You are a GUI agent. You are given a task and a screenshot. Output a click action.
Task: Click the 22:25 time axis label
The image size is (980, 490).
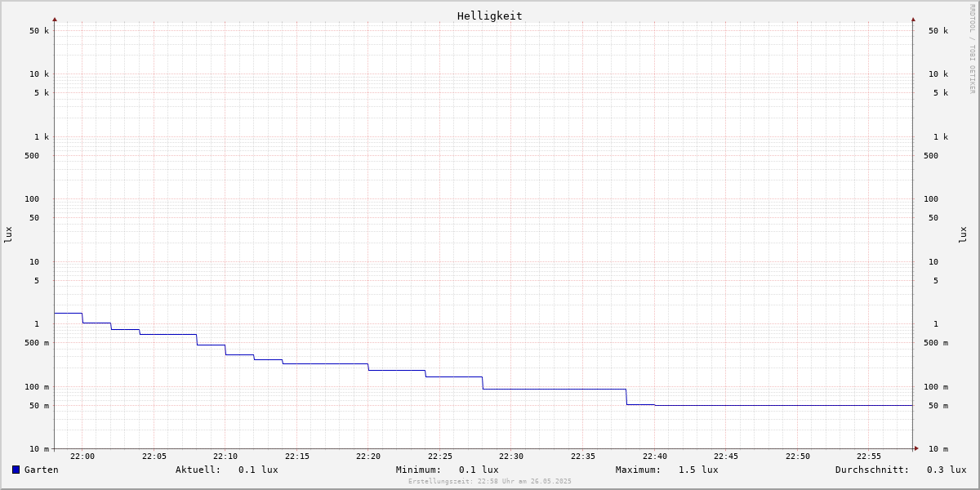pos(440,457)
